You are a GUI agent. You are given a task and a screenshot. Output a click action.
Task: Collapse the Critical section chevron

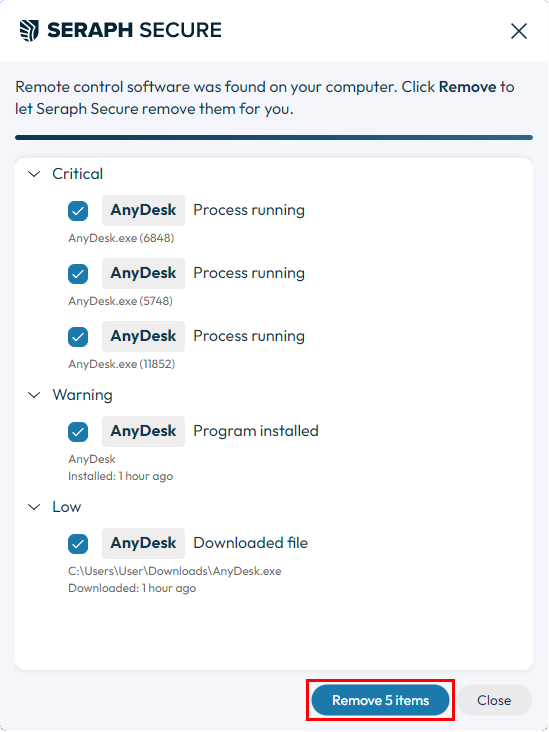tap(34, 174)
